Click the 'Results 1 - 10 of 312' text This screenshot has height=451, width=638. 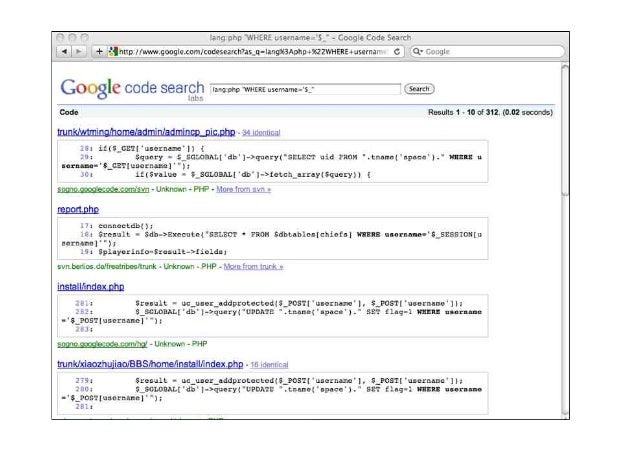click(x=463, y=112)
